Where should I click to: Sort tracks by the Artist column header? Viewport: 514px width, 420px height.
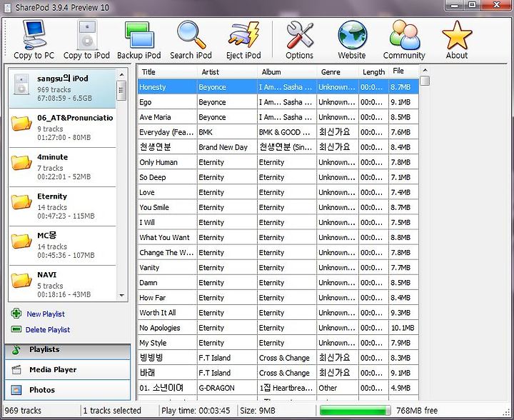tap(227, 72)
